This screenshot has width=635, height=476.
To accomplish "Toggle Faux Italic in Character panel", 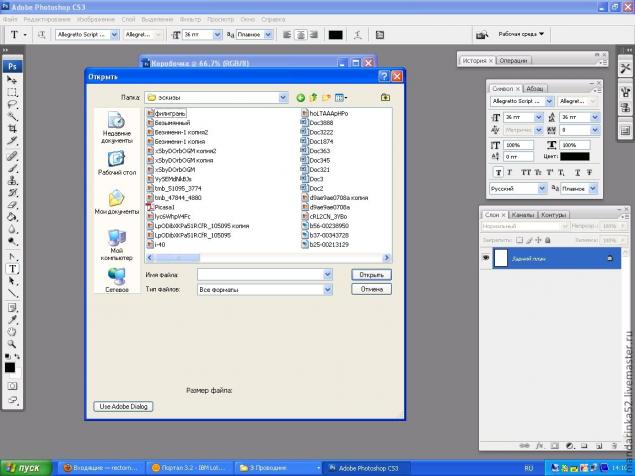I will tap(509, 173).
